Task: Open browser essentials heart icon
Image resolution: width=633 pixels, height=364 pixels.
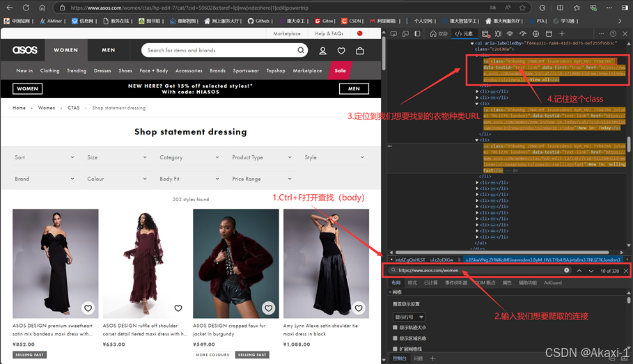Action: point(593,8)
